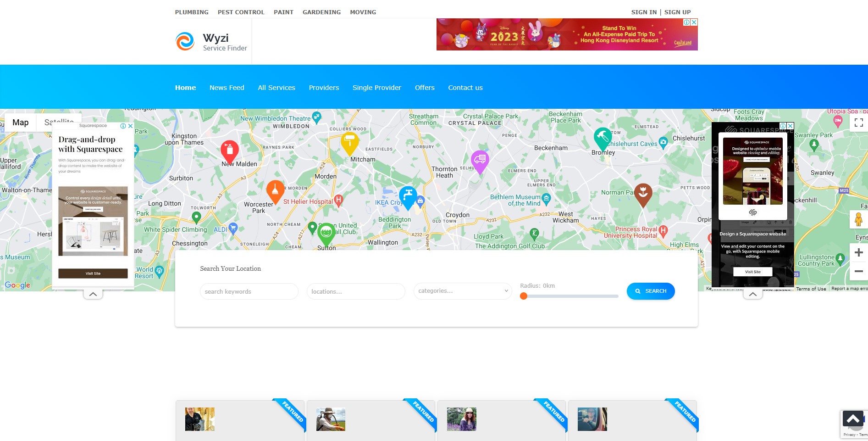
Task: Click the Moving top link
Action: [363, 12]
